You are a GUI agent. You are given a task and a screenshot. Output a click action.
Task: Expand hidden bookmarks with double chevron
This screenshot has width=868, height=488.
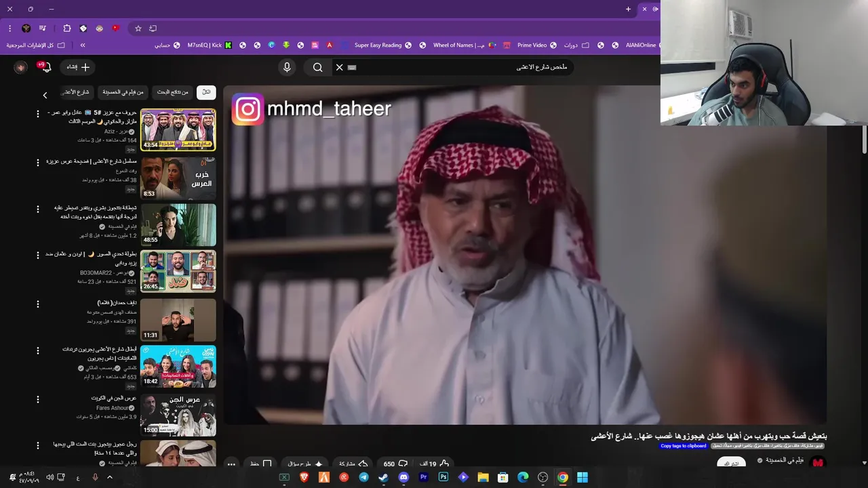(x=83, y=45)
